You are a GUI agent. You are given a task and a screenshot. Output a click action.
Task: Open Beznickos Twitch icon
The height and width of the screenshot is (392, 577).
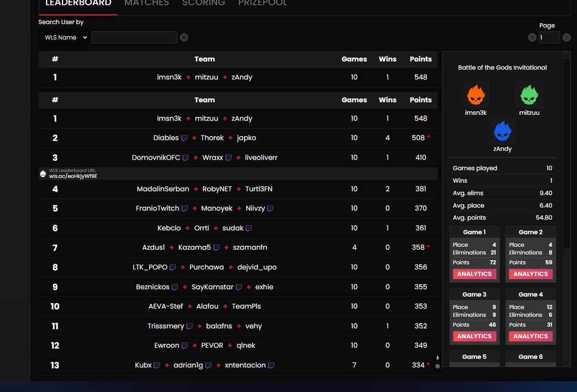(175, 287)
